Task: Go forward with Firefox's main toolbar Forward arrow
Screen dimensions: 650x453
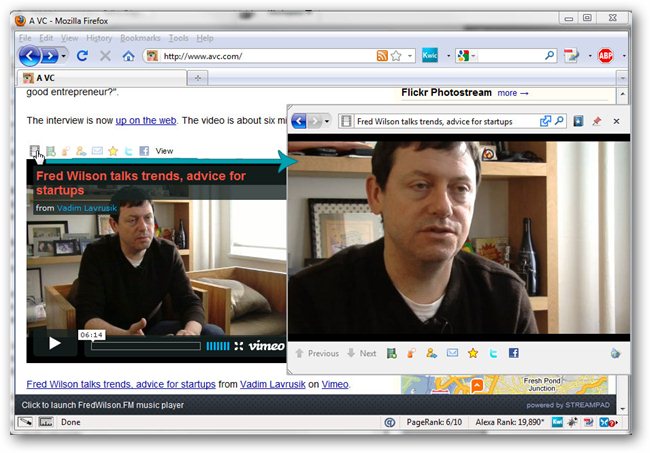Action: click(51, 56)
